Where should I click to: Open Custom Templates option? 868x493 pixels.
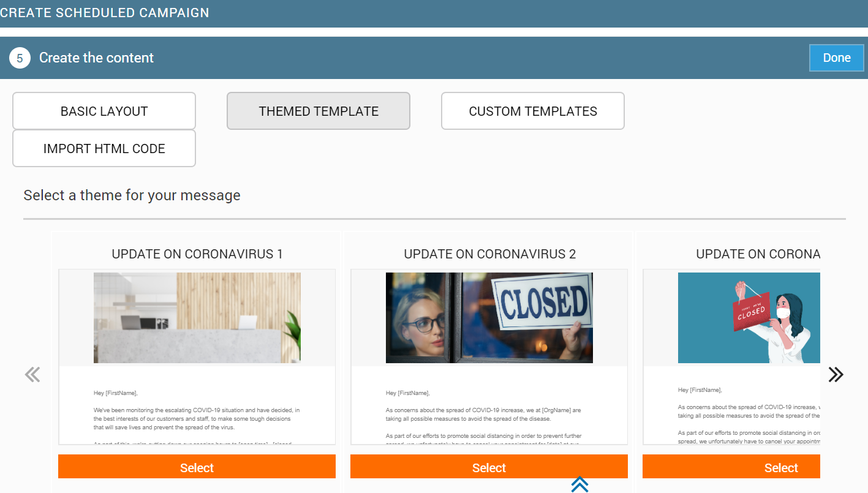tap(533, 111)
